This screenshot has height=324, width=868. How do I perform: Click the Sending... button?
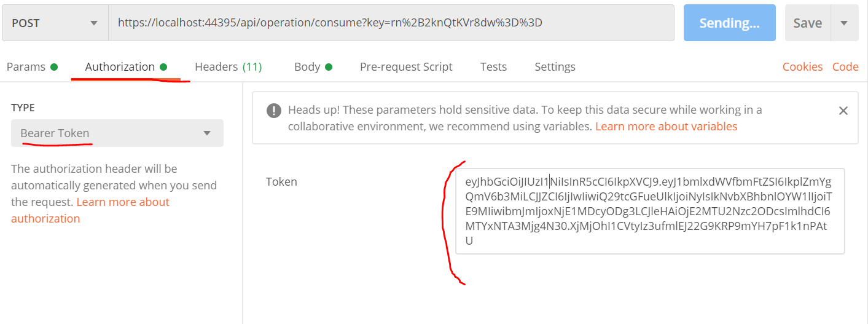tap(730, 23)
